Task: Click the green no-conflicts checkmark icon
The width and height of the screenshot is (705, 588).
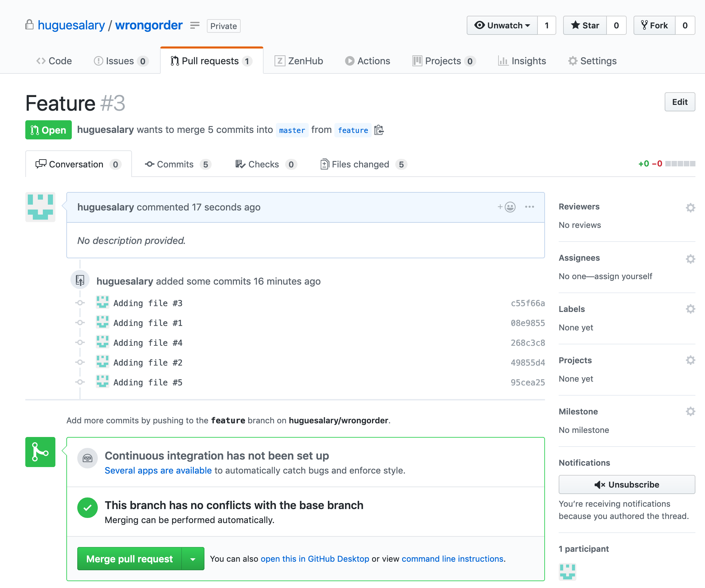Action: pos(88,508)
